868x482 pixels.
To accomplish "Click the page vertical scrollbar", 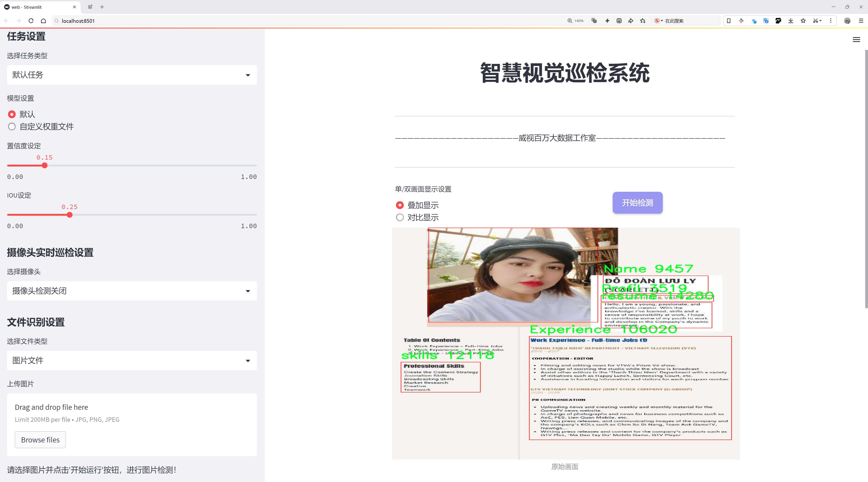I will [866, 179].
